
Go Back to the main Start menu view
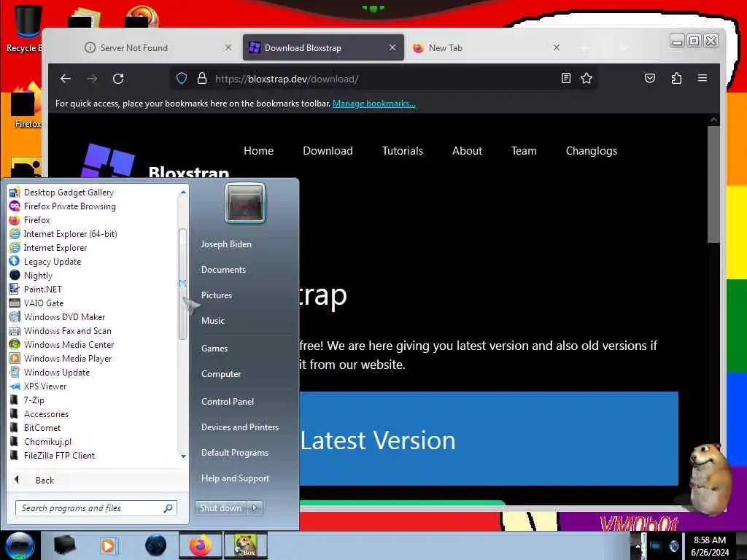pos(97,480)
